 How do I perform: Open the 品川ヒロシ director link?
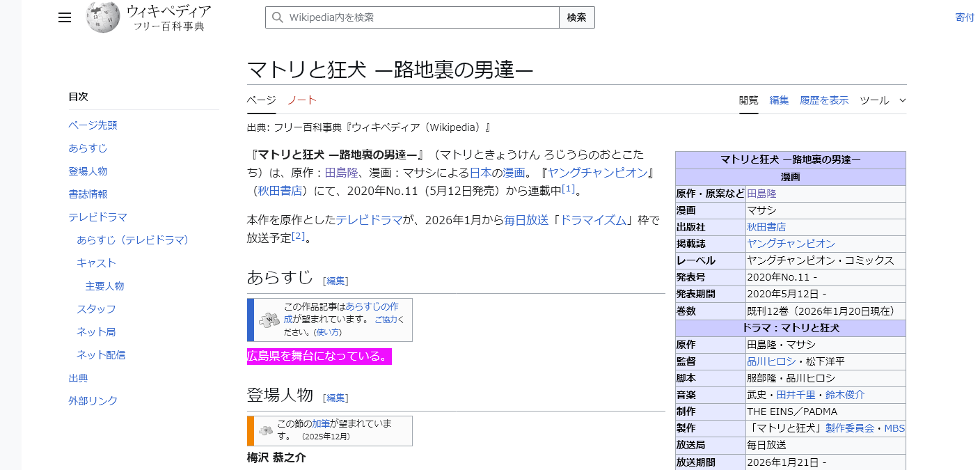[x=770, y=361]
